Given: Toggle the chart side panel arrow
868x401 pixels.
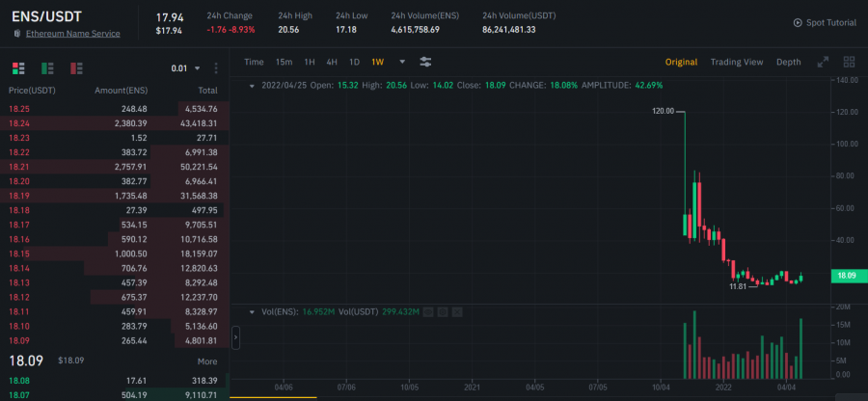Looking at the screenshot, I should pos(236,337).
